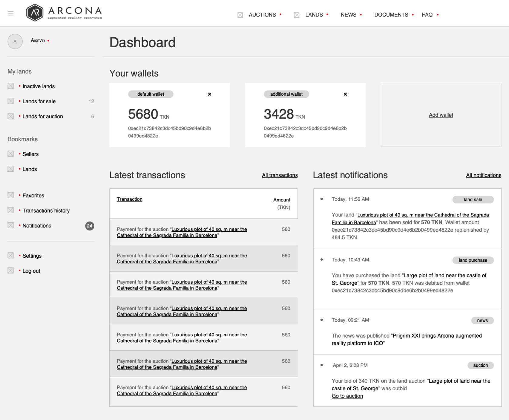509x420 pixels.
Task: Click the Add wallet link
Action: [x=441, y=115]
